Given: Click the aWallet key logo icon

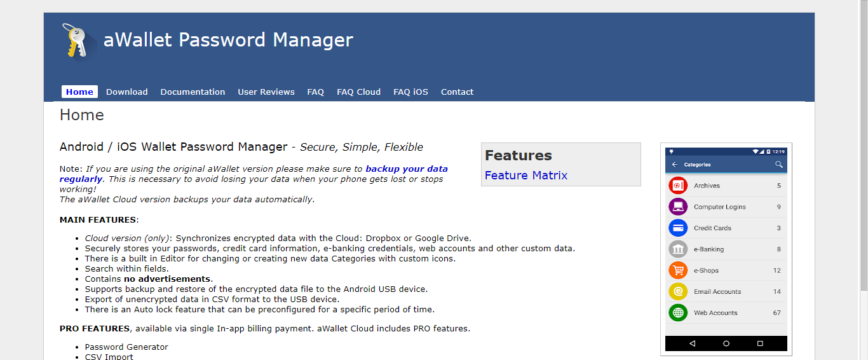Looking at the screenshot, I should point(79,41).
